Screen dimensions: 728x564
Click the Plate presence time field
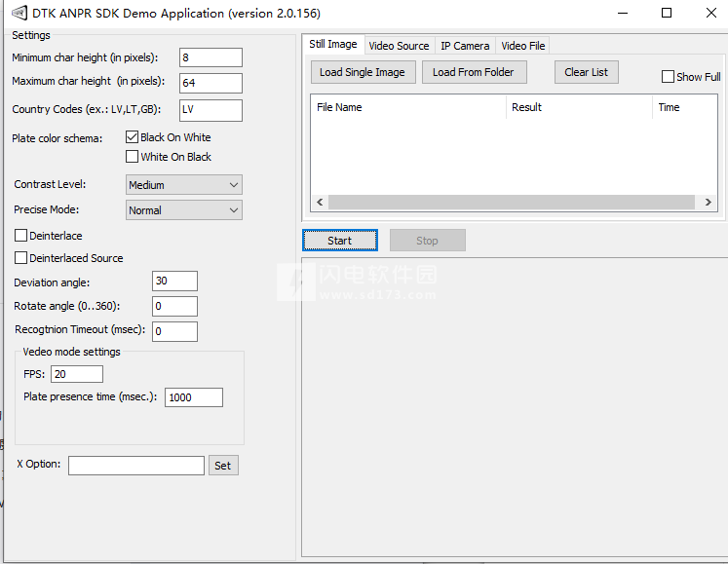pos(194,397)
